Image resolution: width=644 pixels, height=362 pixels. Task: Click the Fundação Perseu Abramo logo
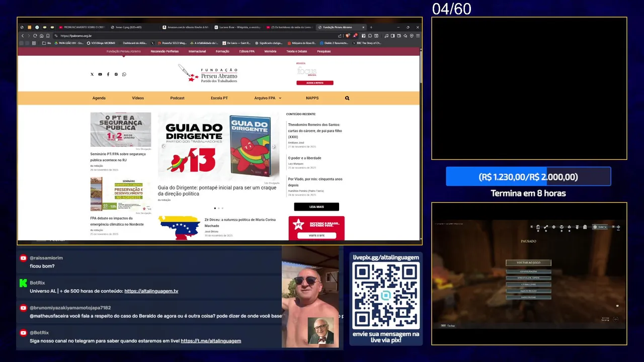click(x=208, y=74)
